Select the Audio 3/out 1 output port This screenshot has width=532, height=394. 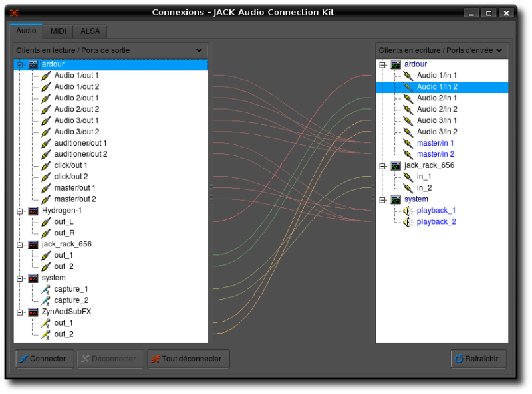[76, 120]
